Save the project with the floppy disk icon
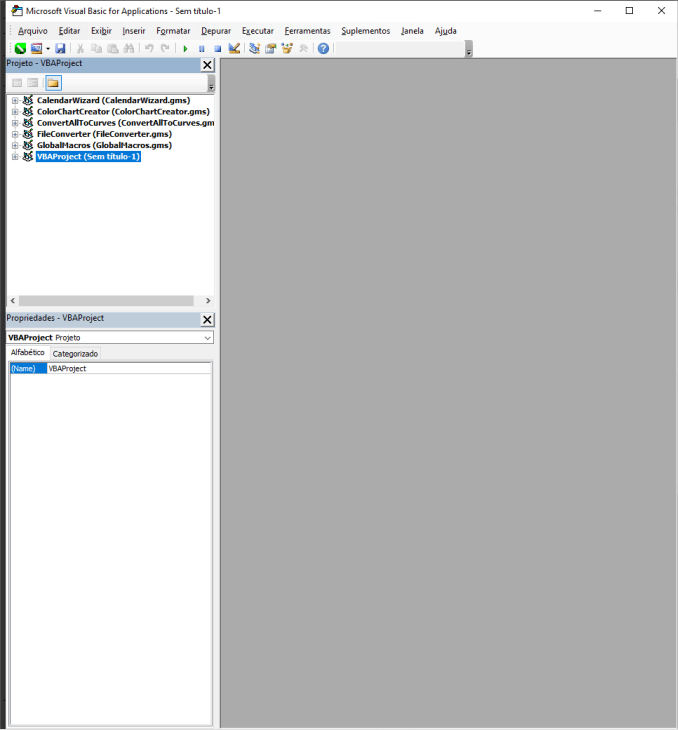678x730 pixels. click(60, 48)
